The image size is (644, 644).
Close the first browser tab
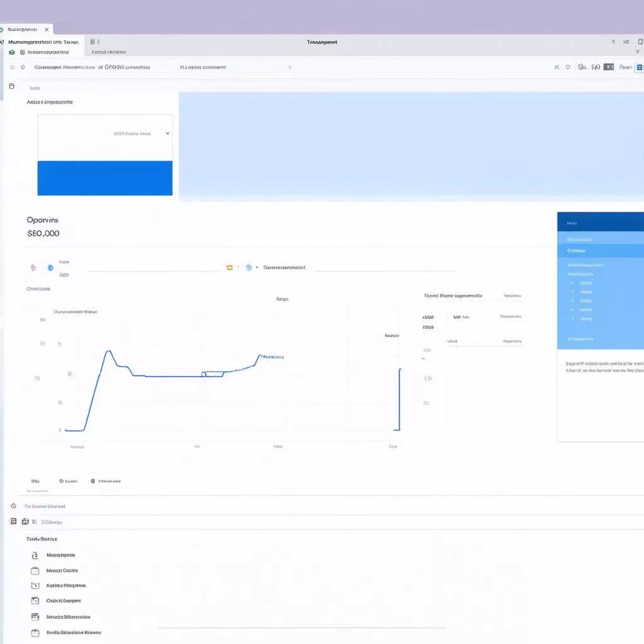(47, 30)
